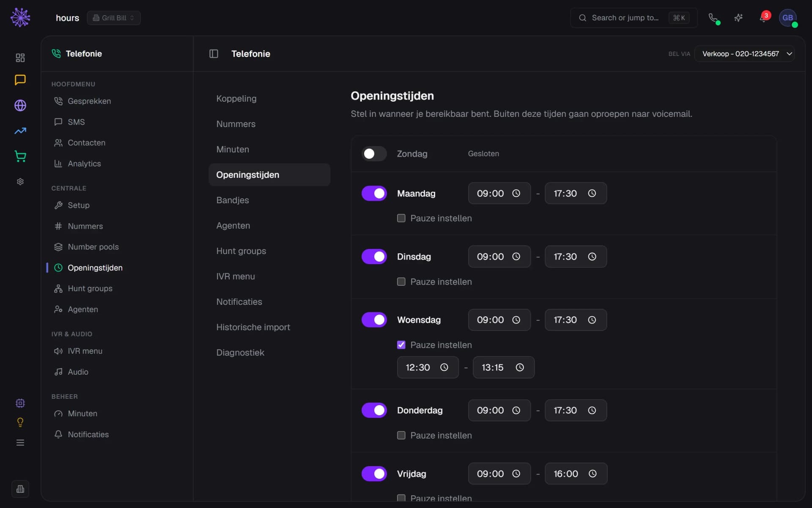Click the chip icon in left rail
Image resolution: width=812 pixels, height=508 pixels.
(x=20, y=403)
